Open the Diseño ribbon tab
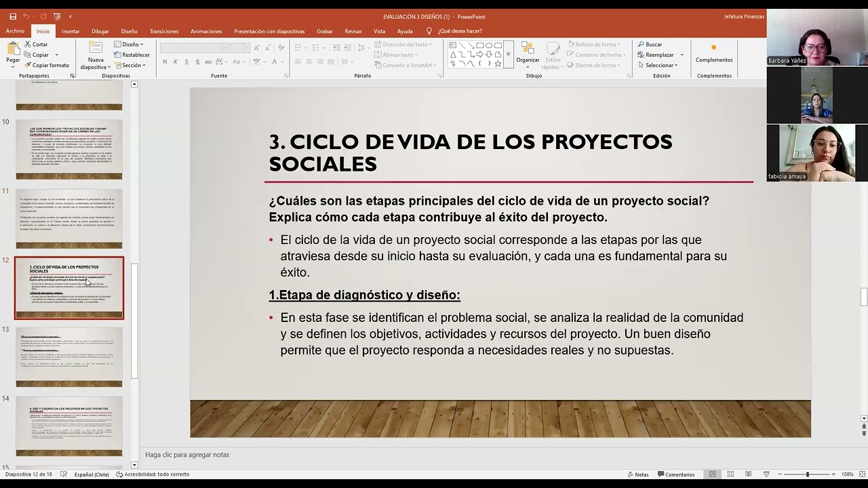 coord(130,31)
